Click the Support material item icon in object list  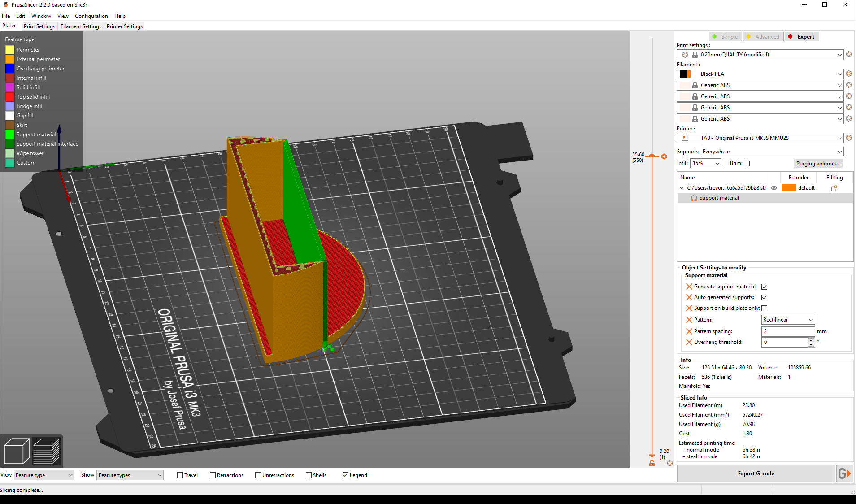[694, 198]
